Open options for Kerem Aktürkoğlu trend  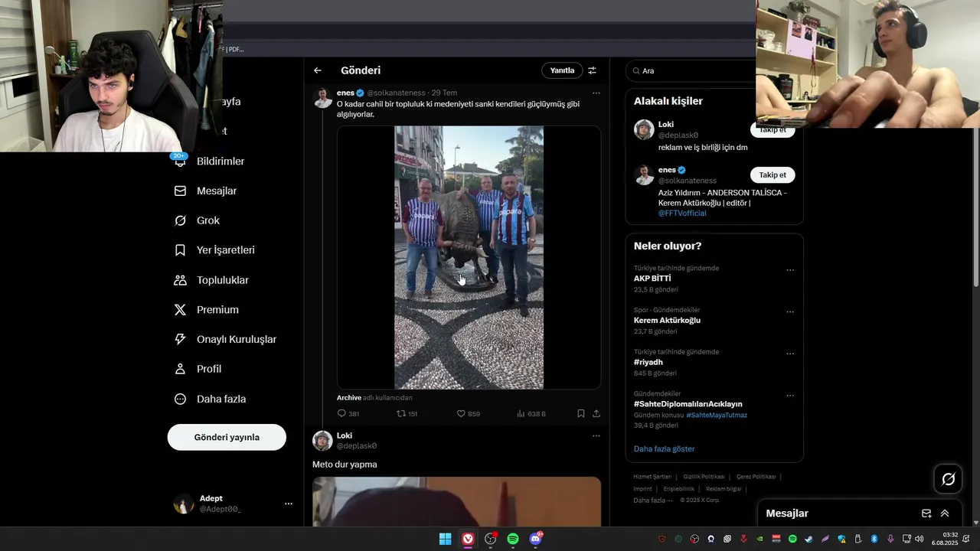(790, 312)
